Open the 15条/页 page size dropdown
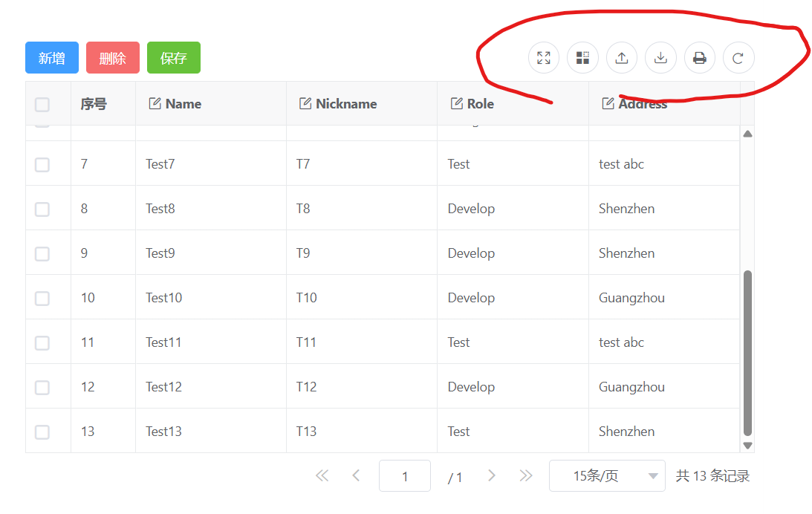The width and height of the screenshot is (812, 514). tap(606, 476)
